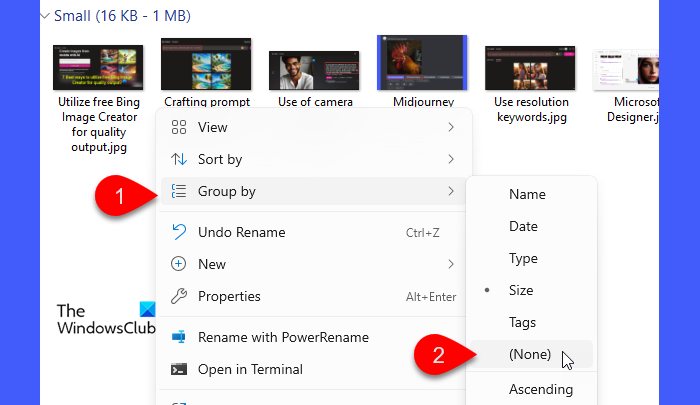700x405 pixels.
Task: Group files by Name
Action: pos(527,194)
